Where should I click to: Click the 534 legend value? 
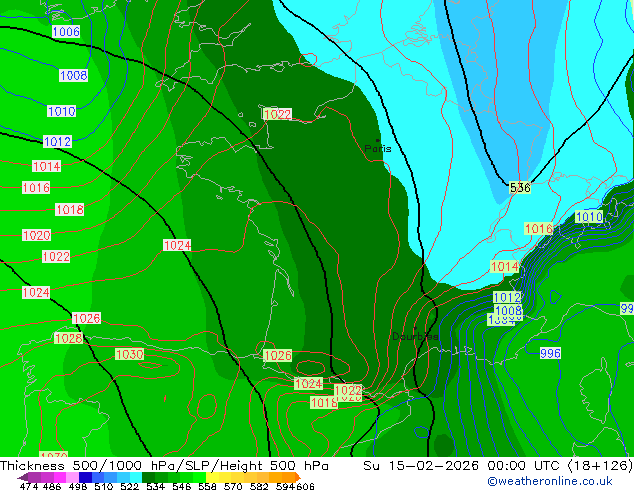[x=156, y=486]
